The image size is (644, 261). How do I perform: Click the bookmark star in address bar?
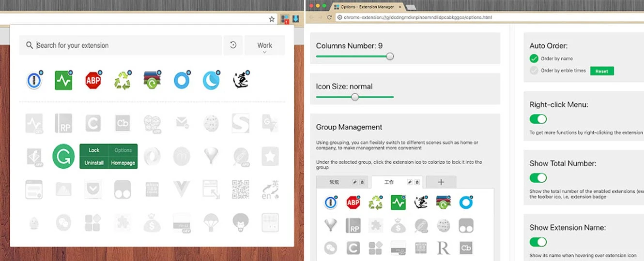(272, 19)
